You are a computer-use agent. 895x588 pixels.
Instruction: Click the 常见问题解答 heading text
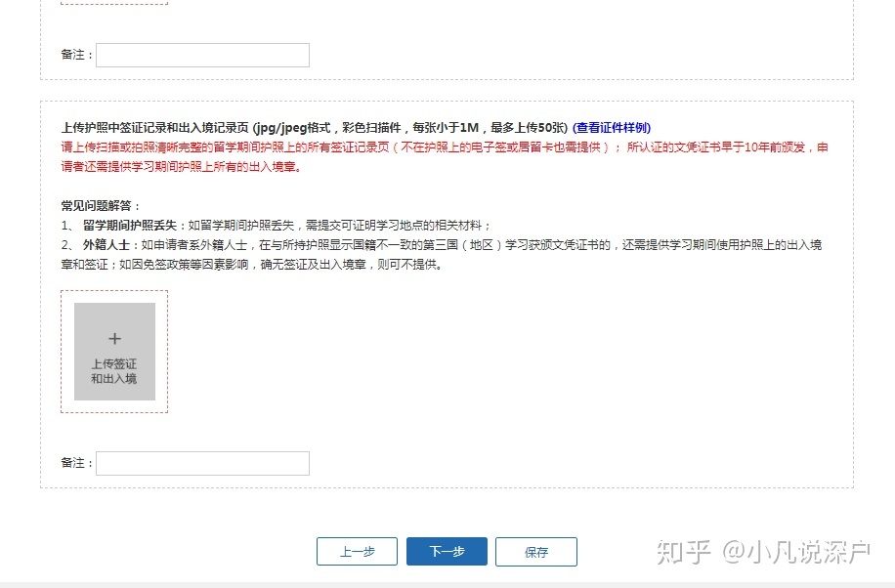[101, 205]
